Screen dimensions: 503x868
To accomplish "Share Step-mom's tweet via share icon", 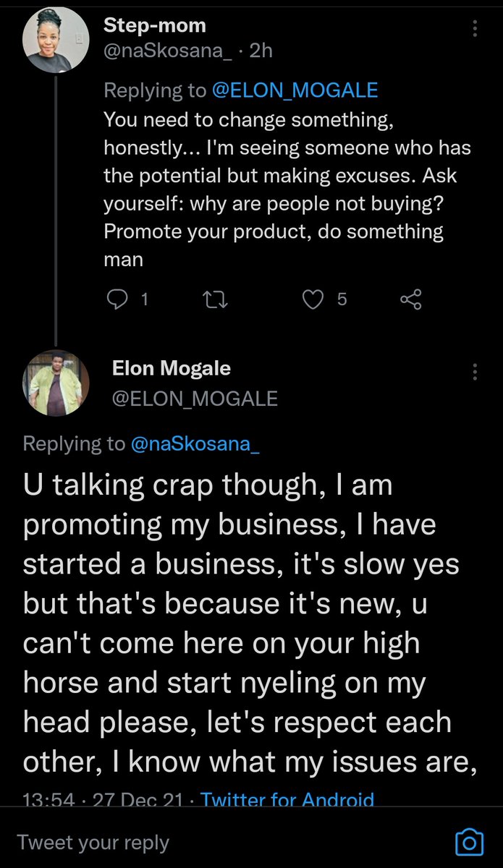I will pos(410,299).
